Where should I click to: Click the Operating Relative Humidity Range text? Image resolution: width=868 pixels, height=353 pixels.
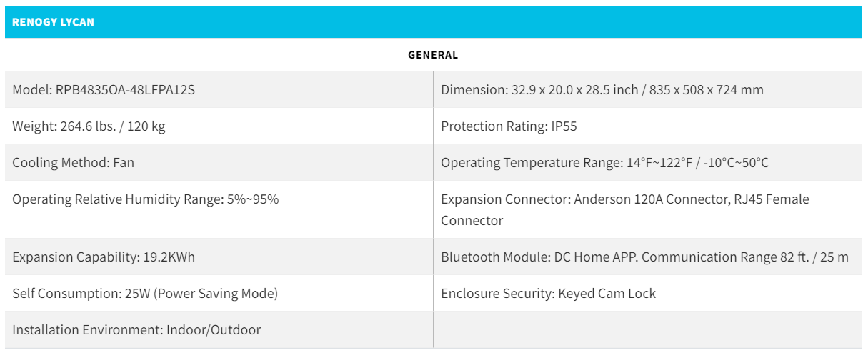tap(145, 199)
